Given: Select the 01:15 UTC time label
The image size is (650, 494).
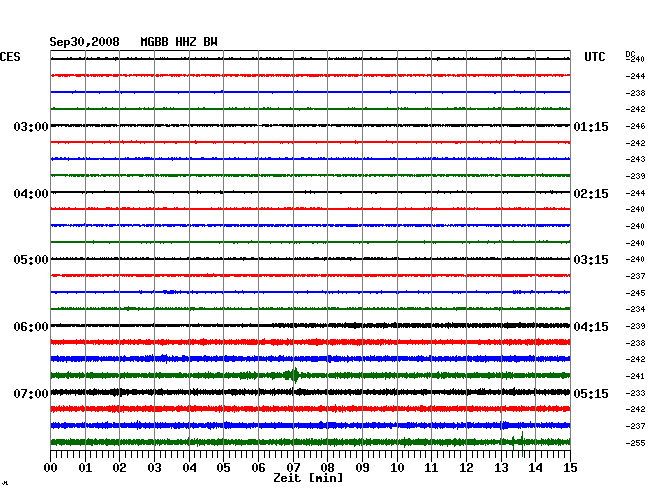Looking at the screenshot, I should click(591, 126).
